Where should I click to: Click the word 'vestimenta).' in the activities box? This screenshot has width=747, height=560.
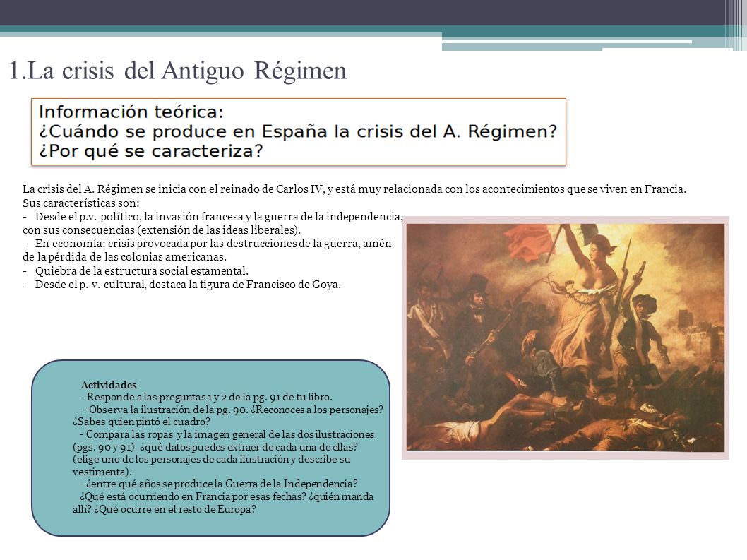(x=102, y=472)
